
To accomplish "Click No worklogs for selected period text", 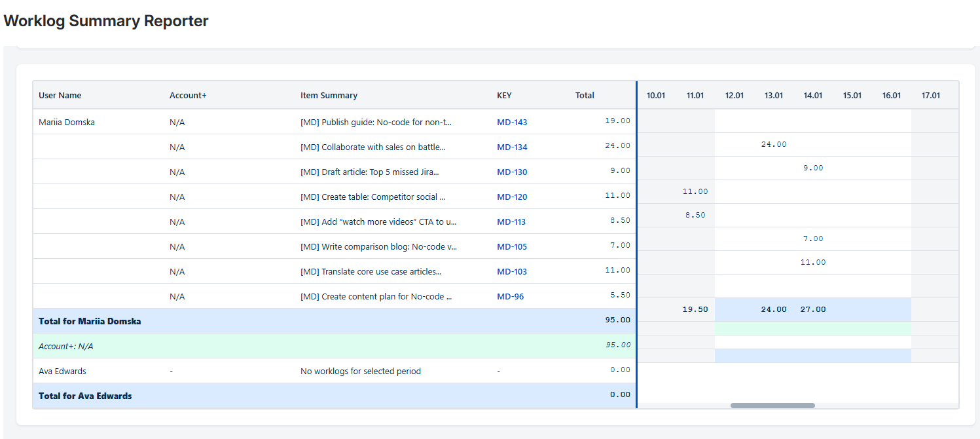I will 361,371.
